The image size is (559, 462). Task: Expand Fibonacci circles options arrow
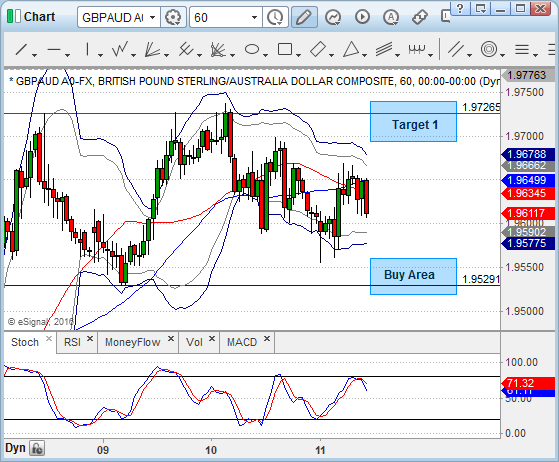502,55
